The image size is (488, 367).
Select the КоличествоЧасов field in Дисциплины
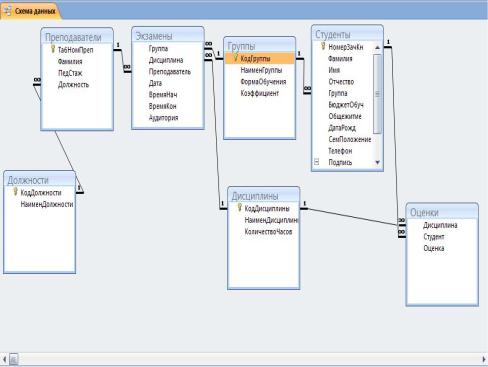click(x=268, y=232)
